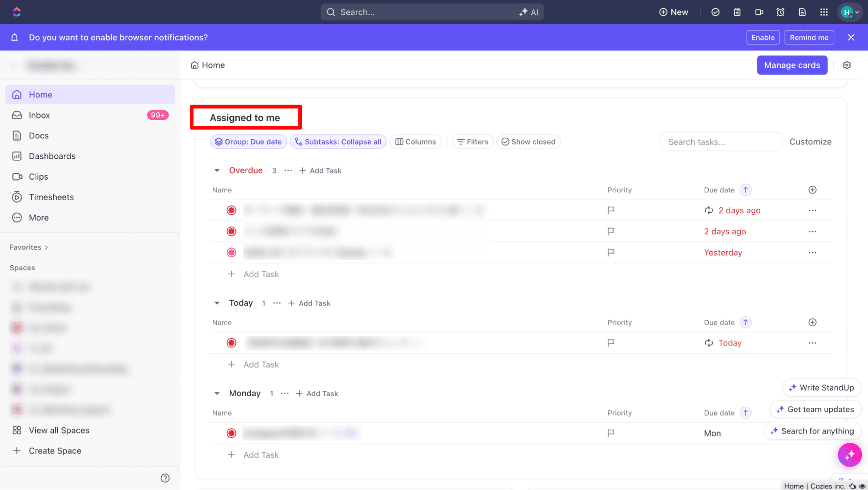Open reminders alarm clock icon
The image size is (868, 490).
pos(780,12)
